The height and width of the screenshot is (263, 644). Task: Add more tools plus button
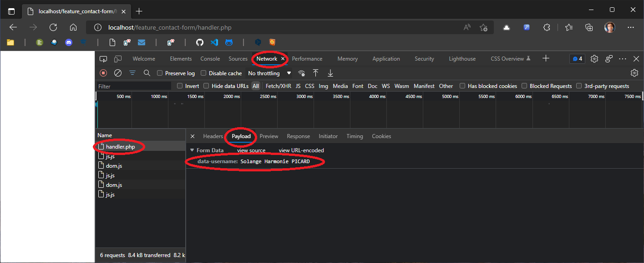(x=546, y=58)
